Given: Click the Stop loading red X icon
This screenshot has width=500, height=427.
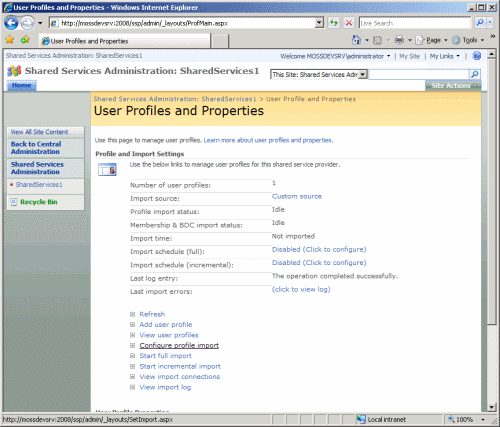Looking at the screenshot, I should click(349, 23).
